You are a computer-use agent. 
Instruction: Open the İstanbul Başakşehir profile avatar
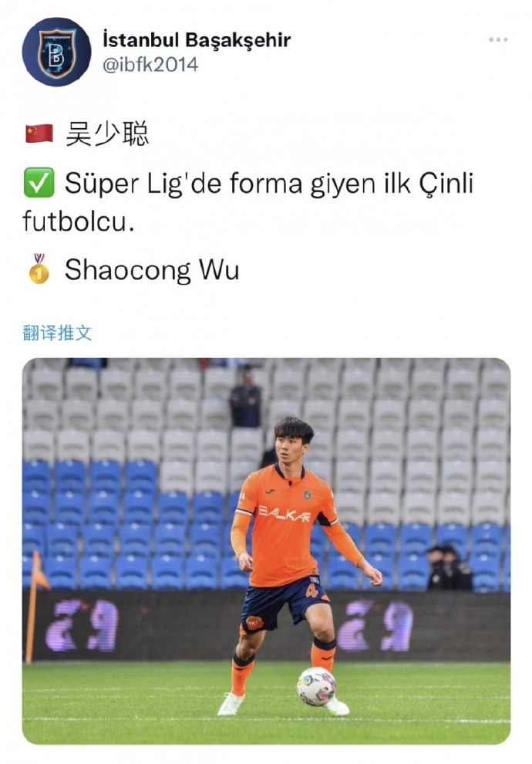(56, 52)
